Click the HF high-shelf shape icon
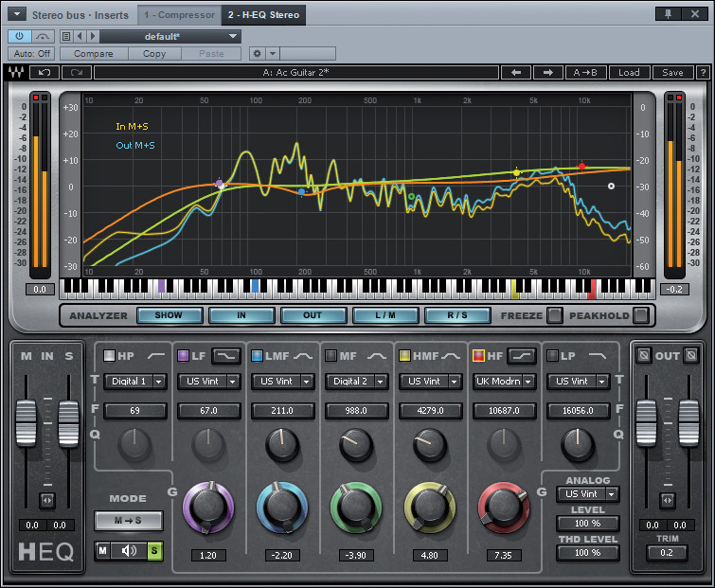The height and width of the screenshot is (588, 715). (522, 355)
